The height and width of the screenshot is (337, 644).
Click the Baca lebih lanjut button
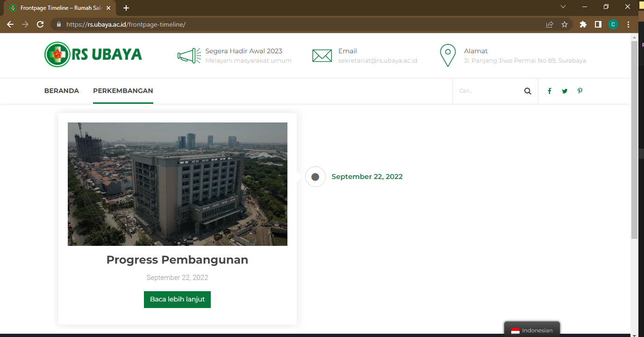(x=177, y=299)
